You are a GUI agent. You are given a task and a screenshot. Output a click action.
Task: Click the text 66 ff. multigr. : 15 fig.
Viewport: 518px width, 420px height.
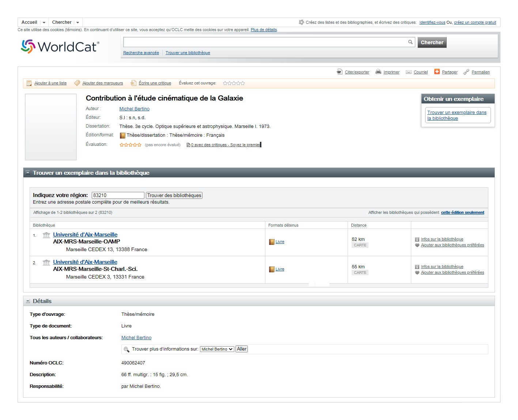coord(144,375)
